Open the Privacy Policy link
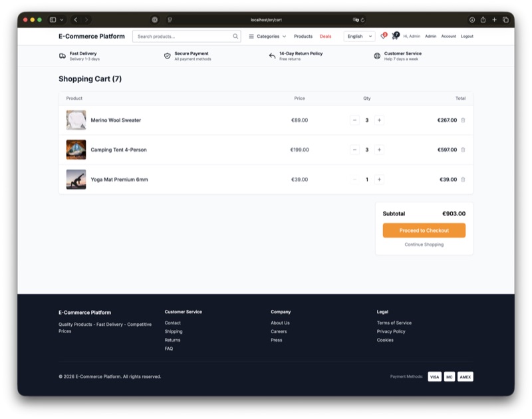Viewport: 532px width, 419px height. [391, 331]
